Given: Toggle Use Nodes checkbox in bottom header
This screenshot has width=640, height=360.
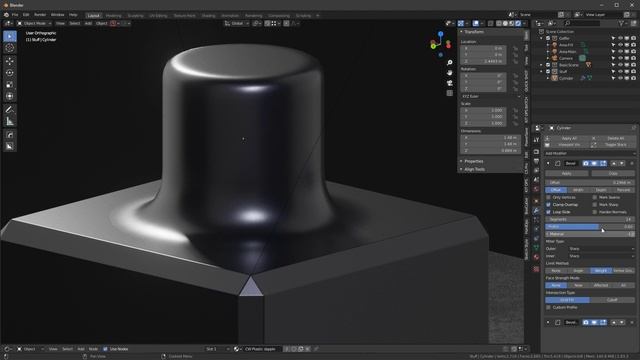Looking at the screenshot, I should pos(106,349).
